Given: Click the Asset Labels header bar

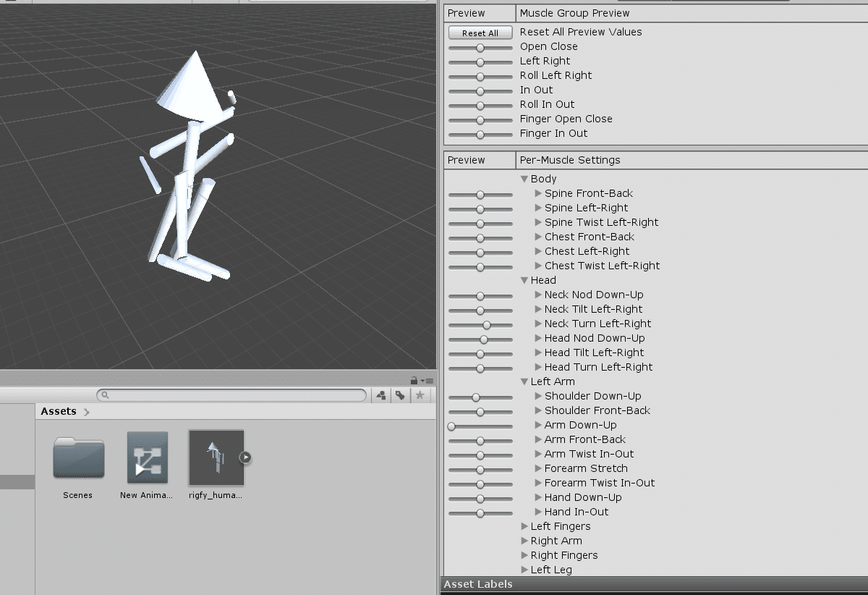Looking at the screenshot, I should 654,584.
